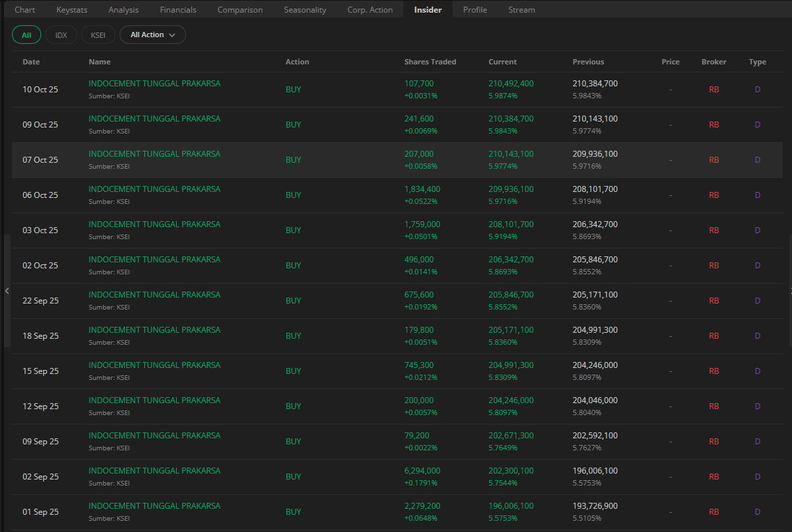This screenshot has height=532, width=792.
Task: Click RB broker code in 06 Oct 25 row
Action: pyautogui.click(x=714, y=195)
